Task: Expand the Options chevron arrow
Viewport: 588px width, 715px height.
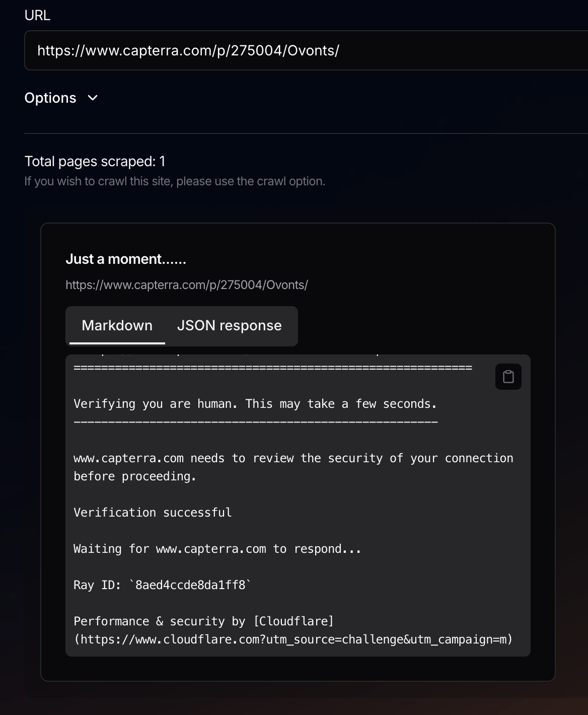Action: click(93, 98)
